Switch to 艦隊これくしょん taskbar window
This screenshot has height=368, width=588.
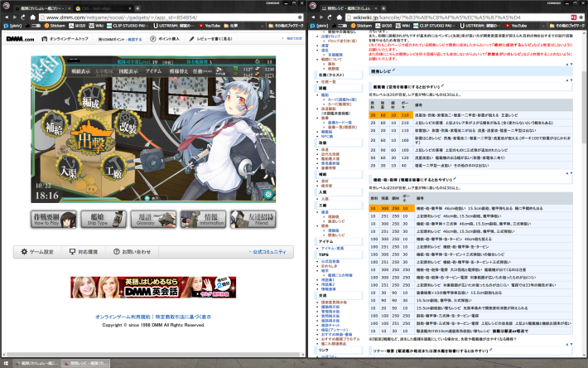pyautogui.click(x=36, y=363)
